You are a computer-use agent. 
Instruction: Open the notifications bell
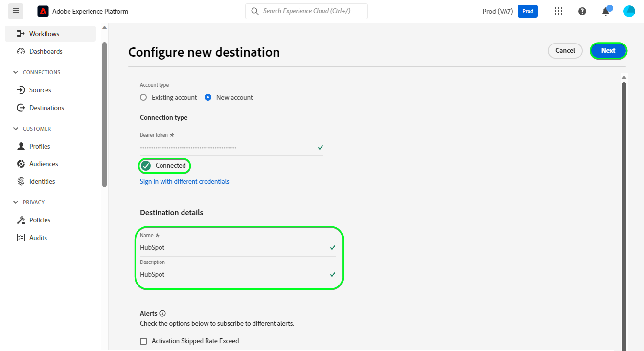[606, 11]
